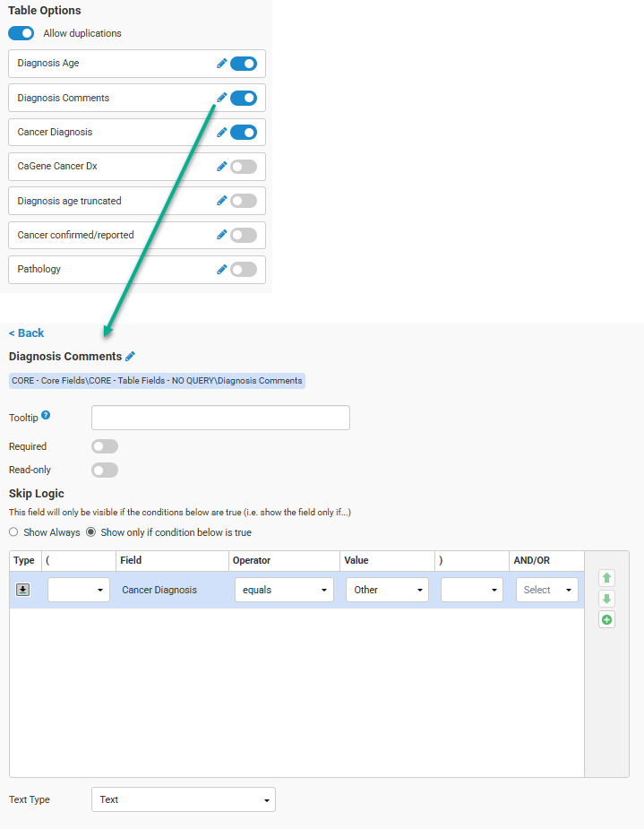The width and height of the screenshot is (644, 829).
Task: Edit the Cancer confirmed/reported field
Action: [x=221, y=235]
